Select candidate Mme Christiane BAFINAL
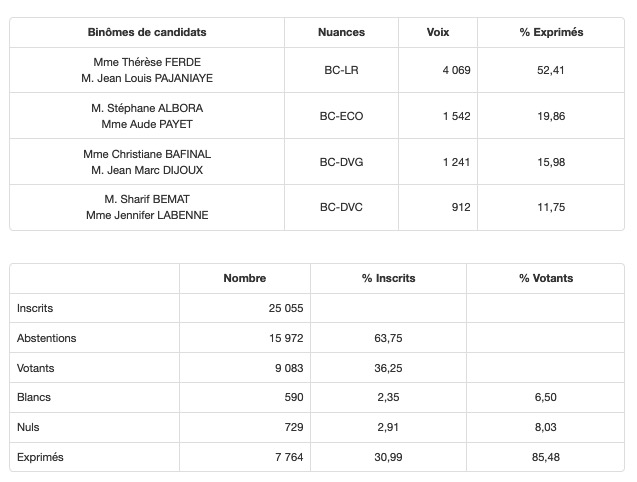The height and width of the screenshot is (482, 637). 147,154
